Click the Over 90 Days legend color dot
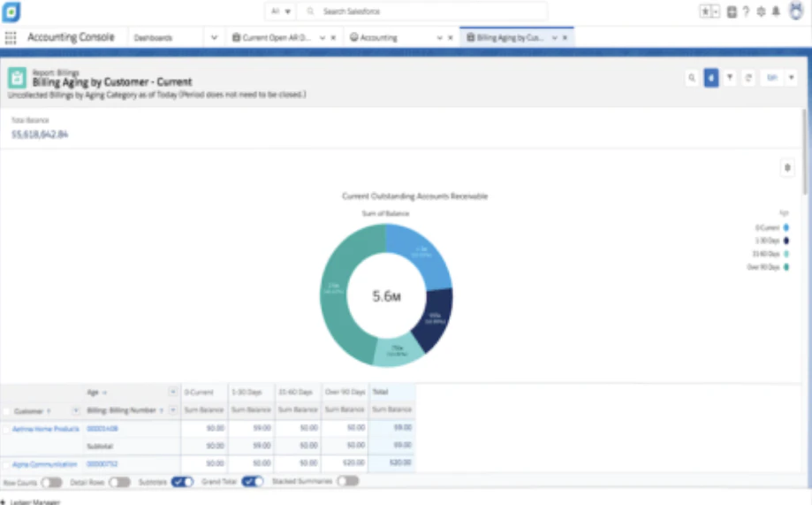The image size is (812, 505). pyautogui.click(x=786, y=267)
